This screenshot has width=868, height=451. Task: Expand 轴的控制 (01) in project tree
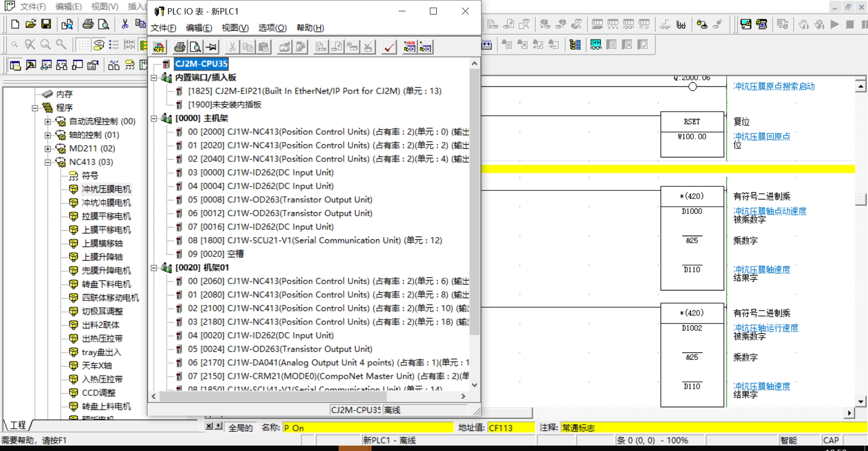(x=47, y=135)
